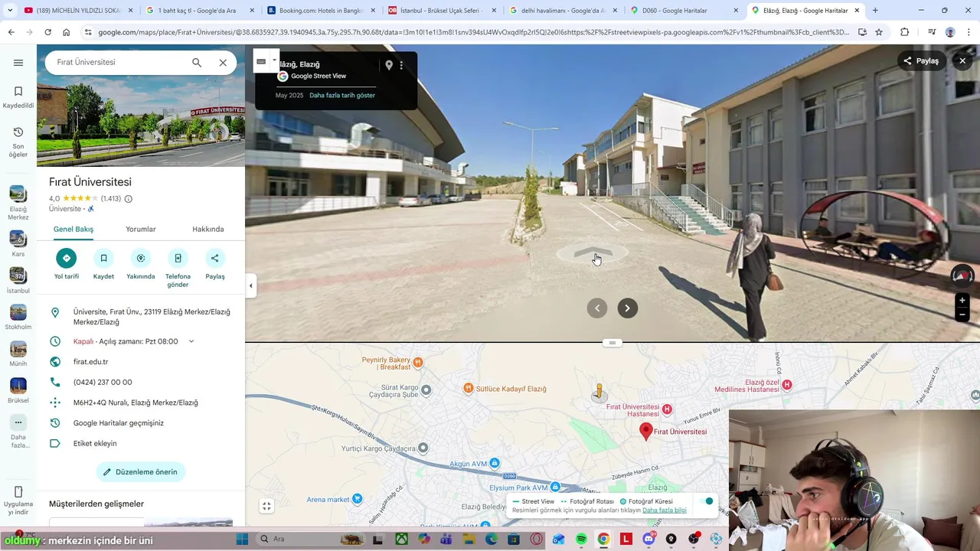The height and width of the screenshot is (551, 980).
Task: Toggle Street View layer switch
Action: click(707, 501)
